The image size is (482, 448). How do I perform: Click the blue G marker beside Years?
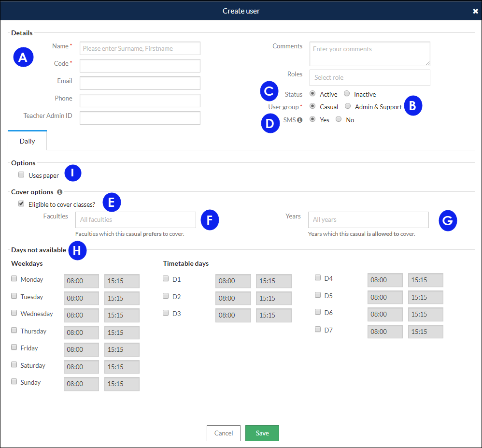pos(448,220)
